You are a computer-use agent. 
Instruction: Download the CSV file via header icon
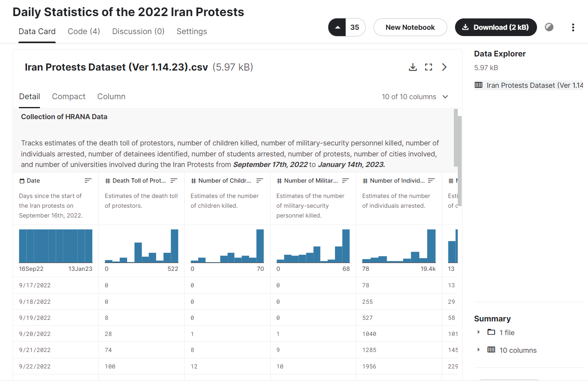click(x=413, y=67)
